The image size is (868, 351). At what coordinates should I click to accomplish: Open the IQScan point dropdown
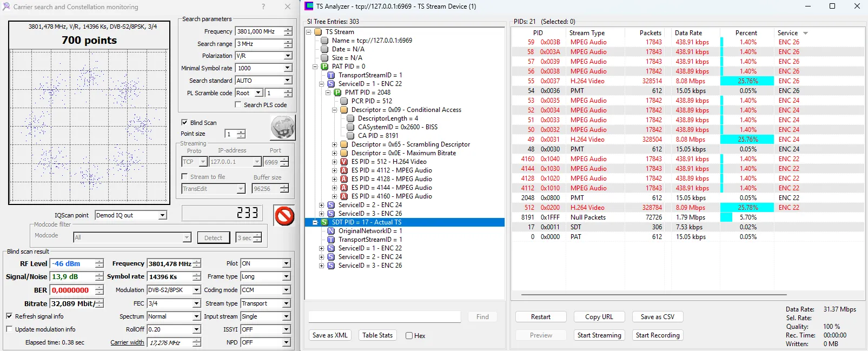click(162, 215)
